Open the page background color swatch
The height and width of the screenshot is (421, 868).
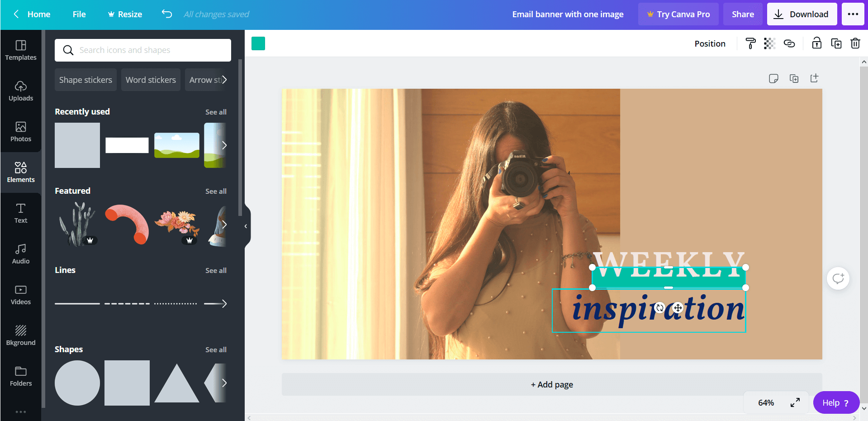click(258, 43)
